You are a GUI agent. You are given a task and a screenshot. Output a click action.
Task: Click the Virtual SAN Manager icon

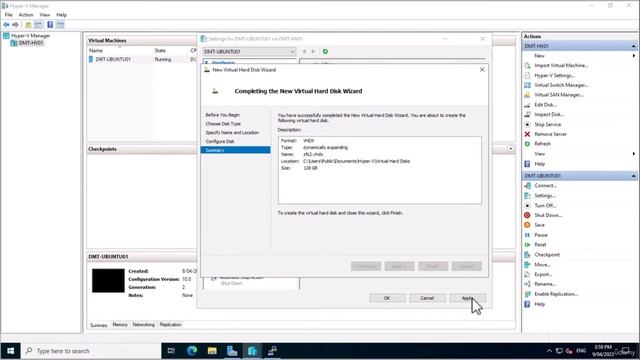pyautogui.click(x=527, y=95)
